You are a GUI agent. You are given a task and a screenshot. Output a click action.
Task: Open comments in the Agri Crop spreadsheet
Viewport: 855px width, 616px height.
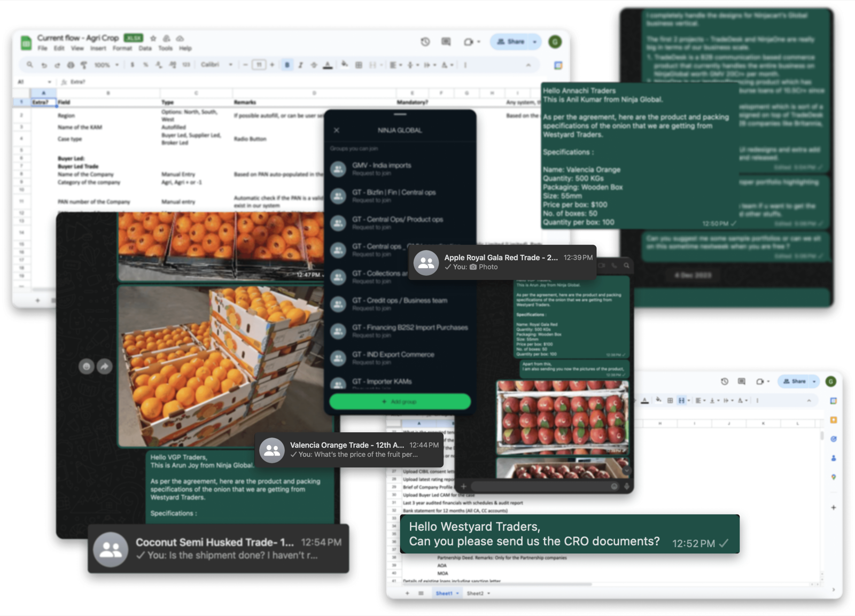pos(446,42)
